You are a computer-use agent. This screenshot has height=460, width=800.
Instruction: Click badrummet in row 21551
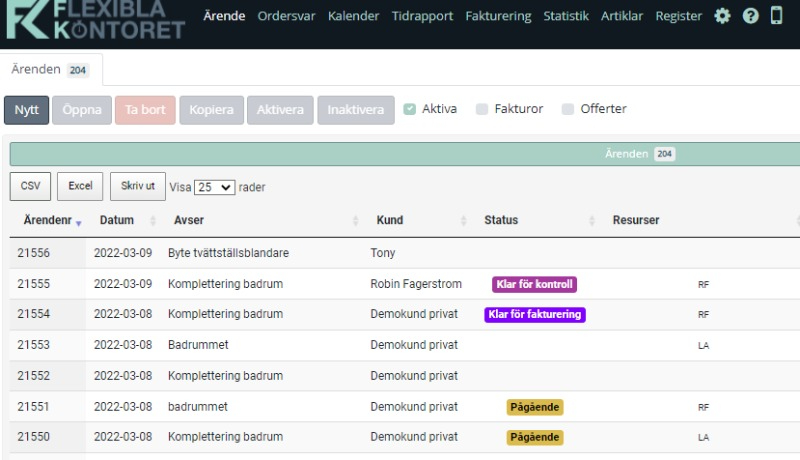(x=198, y=407)
